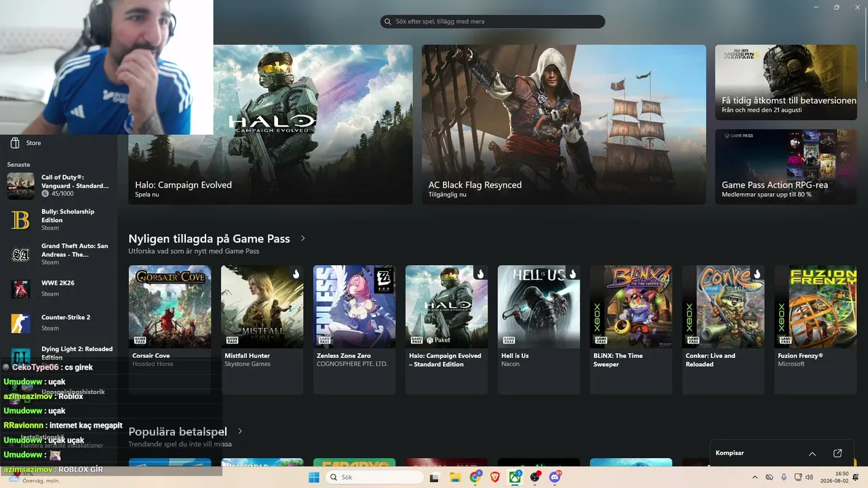The image size is (868, 488).
Task: Launch the Grand Theft Auto San Andreas icon
Action: coord(21,255)
